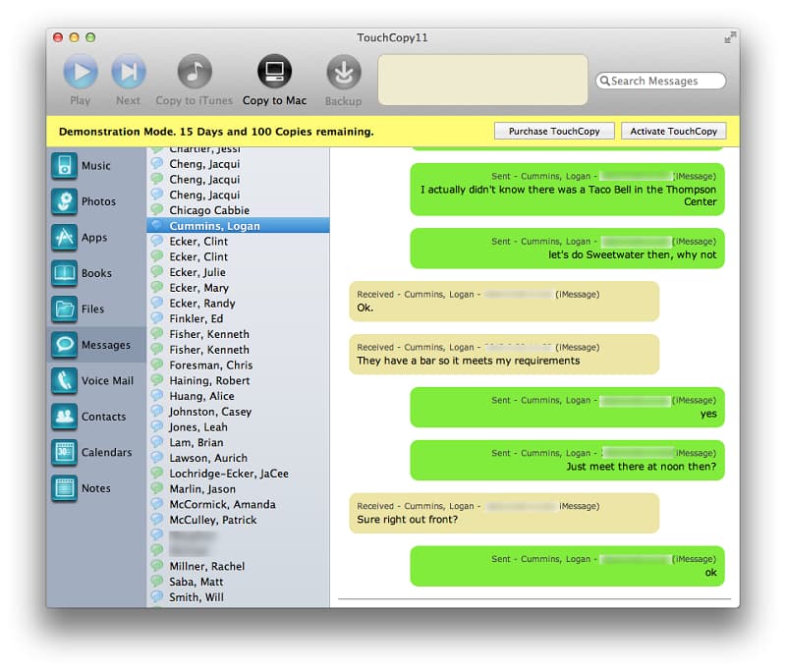Open the Contacts section icon
This screenshot has height=672, width=786.
click(64, 417)
